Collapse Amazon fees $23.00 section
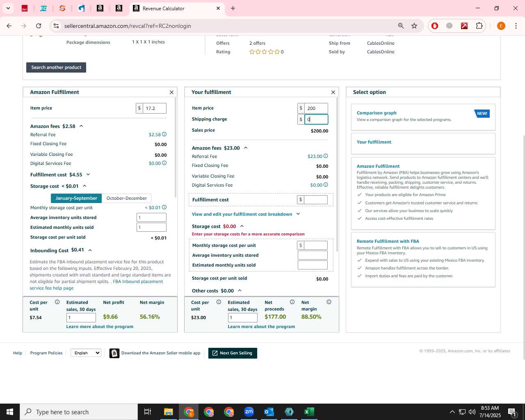The width and height of the screenshot is (525, 420). point(246,148)
